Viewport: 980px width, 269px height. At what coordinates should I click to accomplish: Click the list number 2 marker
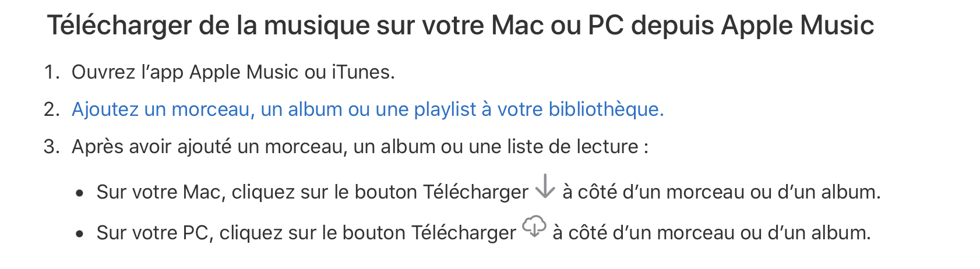(52, 109)
